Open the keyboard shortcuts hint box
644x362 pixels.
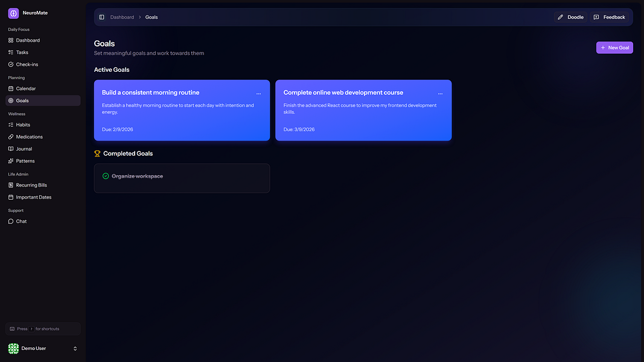pyautogui.click(x=43, y=329)
